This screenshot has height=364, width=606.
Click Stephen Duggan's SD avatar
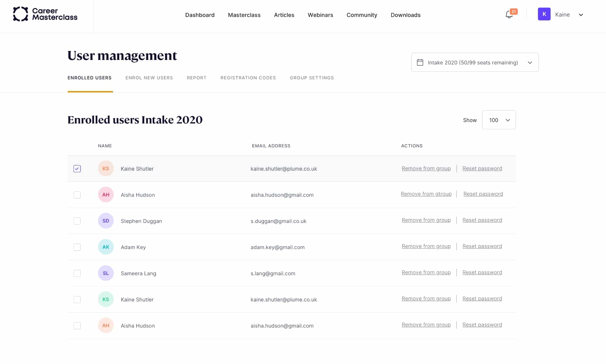[x=106, y=221]
